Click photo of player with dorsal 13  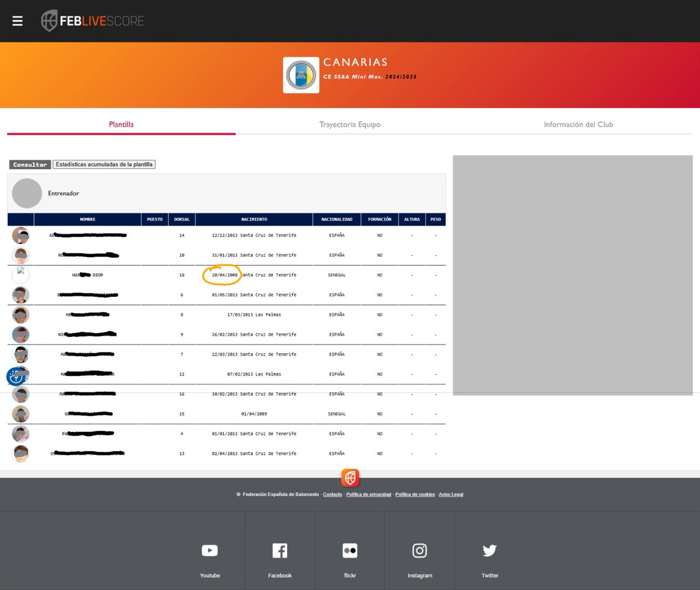coord(21,454)
